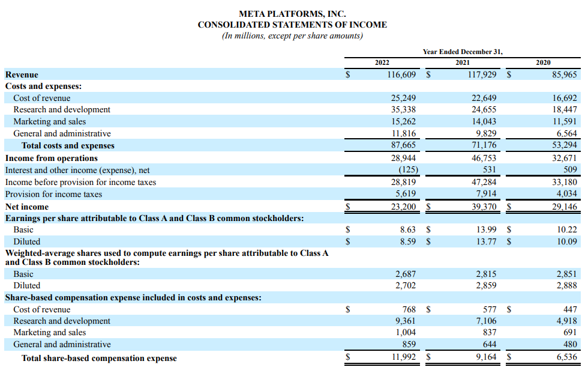Select the 'Year Ended December 31,' header
Viewport: 588px width, 370px height.
[463, 52]
